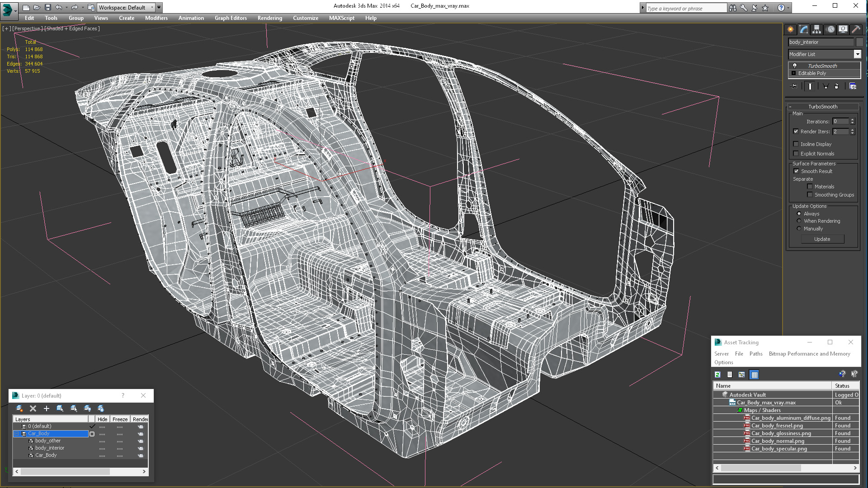Expand Editable Poly sub-objects

pyautogui.click(x=793, y=73)
